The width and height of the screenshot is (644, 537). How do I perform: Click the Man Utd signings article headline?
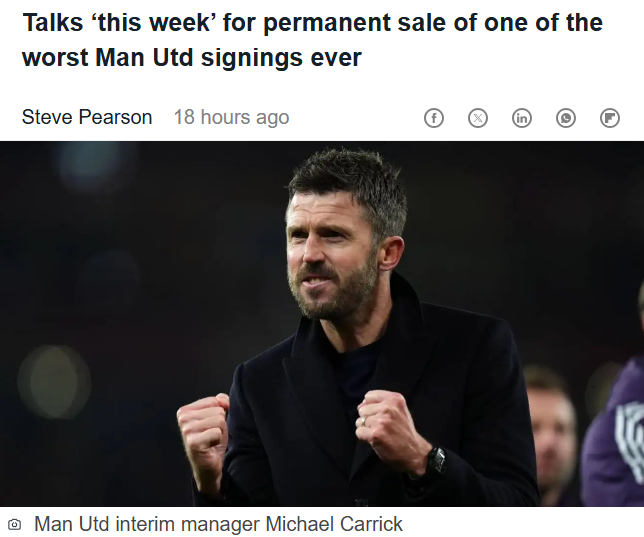coord(312,40)
